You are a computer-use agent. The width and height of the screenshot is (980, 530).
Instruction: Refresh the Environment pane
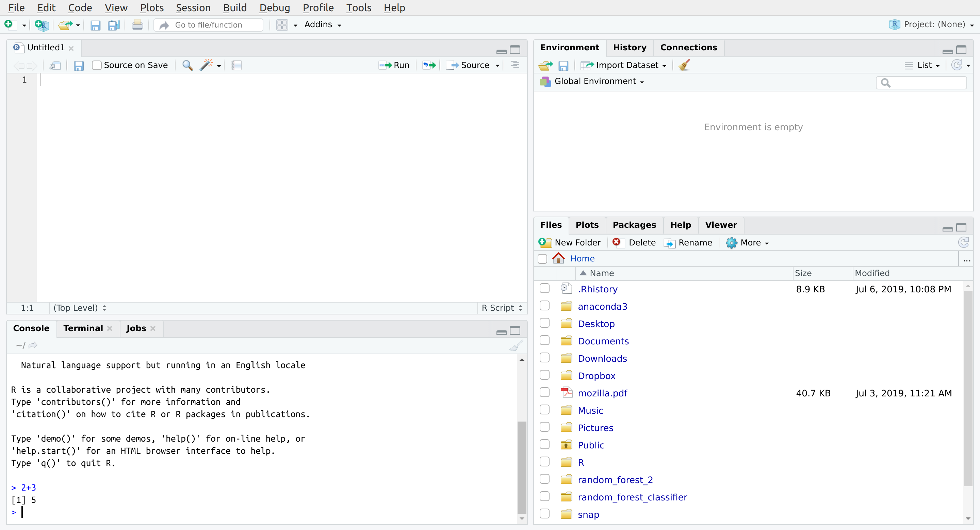point(957,65)
